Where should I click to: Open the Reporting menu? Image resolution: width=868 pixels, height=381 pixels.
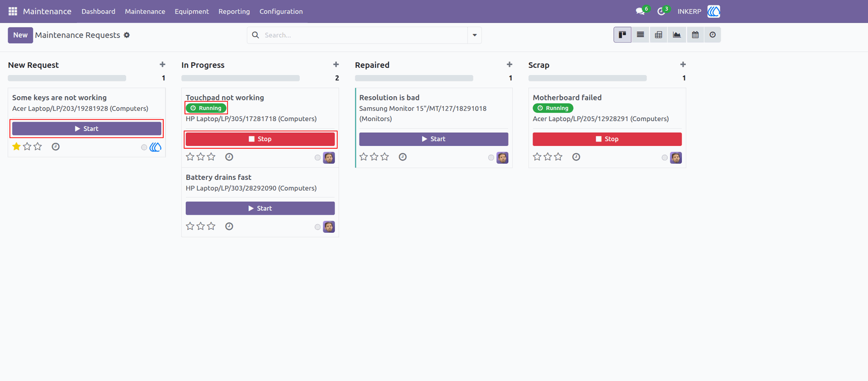(x=234, y=11)
